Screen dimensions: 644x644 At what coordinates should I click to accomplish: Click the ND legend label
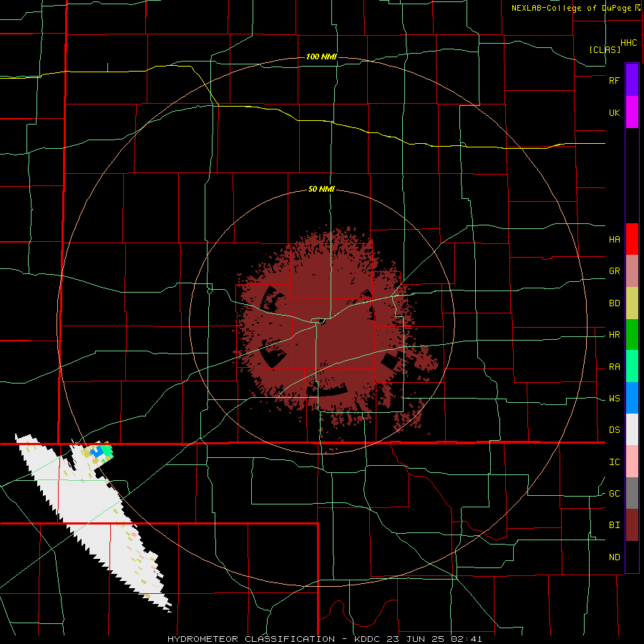[x=614, y=557]
